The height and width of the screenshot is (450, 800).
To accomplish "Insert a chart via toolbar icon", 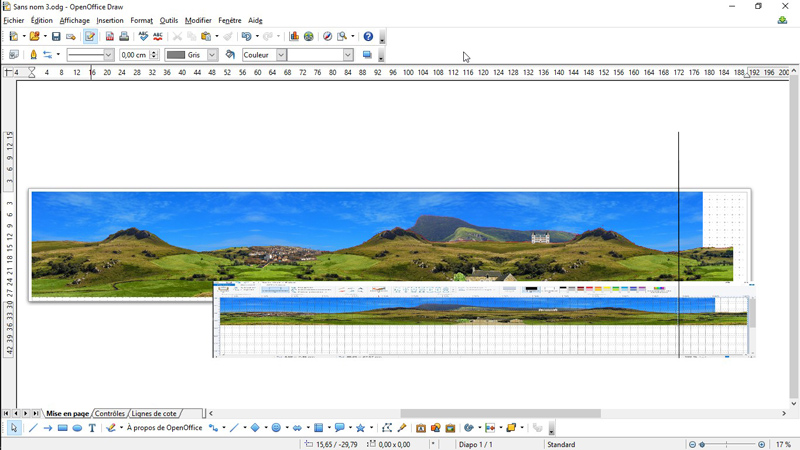I will click(x=294, y=36).
